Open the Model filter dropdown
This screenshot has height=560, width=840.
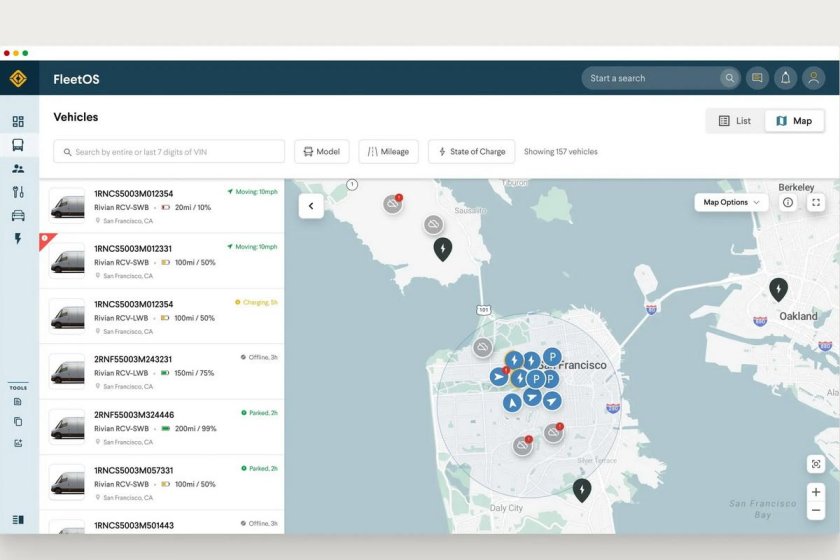(x=321, y=152)
